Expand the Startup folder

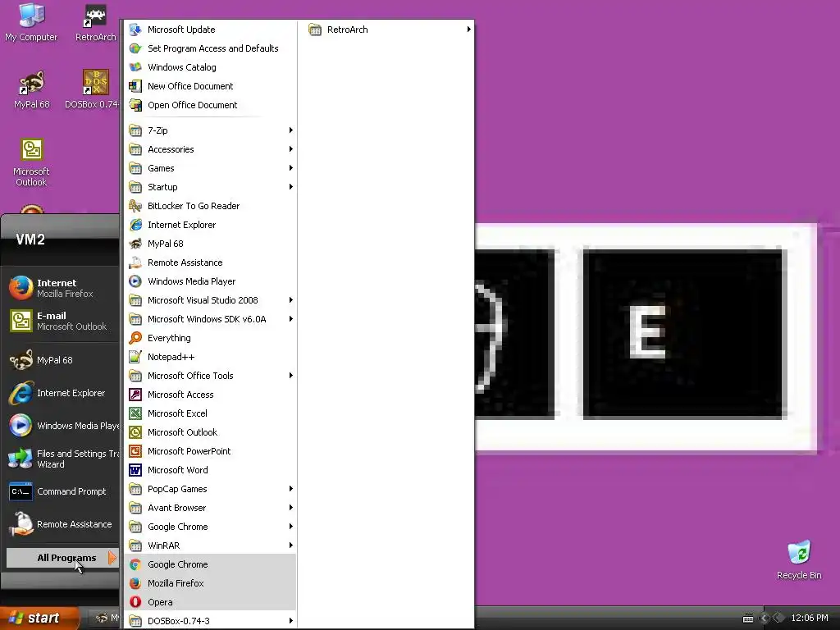pos(211,187)
